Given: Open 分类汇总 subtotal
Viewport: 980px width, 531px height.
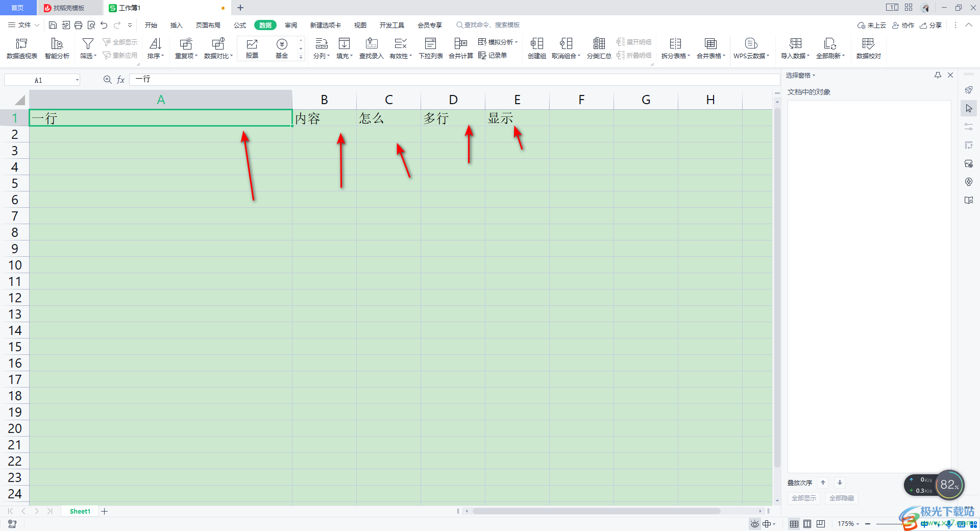Looking at the screenshot, I should 599,49.
